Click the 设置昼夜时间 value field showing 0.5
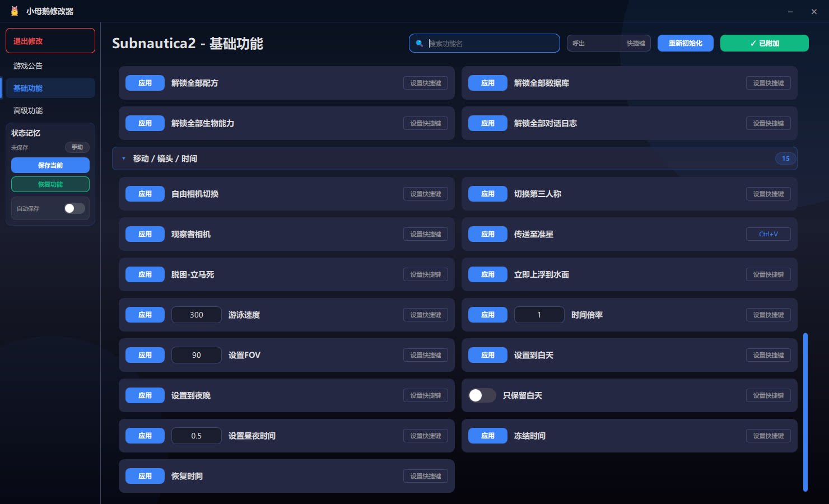This screenshot has width=829, height=504. pos(197,436)
